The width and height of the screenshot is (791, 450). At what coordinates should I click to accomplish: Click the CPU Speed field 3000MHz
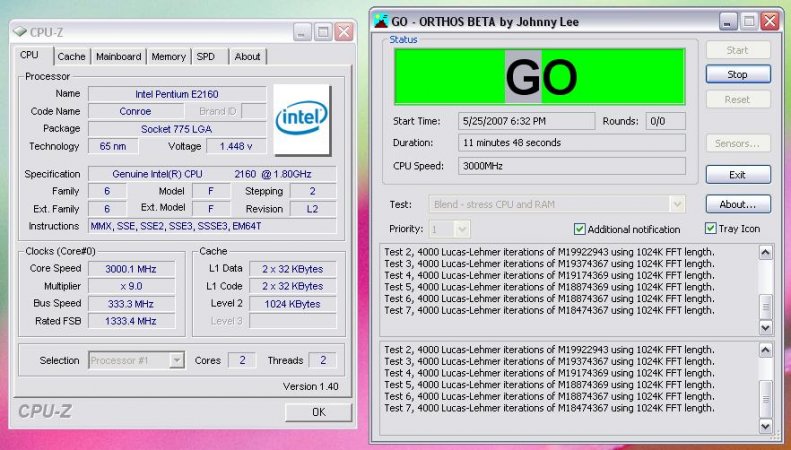(572, 166)
